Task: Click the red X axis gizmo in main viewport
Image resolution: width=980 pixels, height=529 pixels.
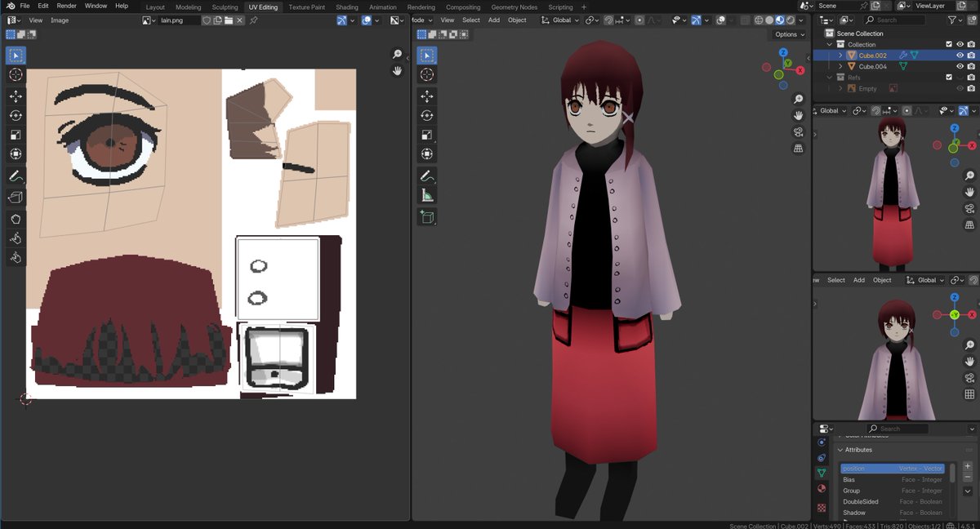Action: point(800,70)
